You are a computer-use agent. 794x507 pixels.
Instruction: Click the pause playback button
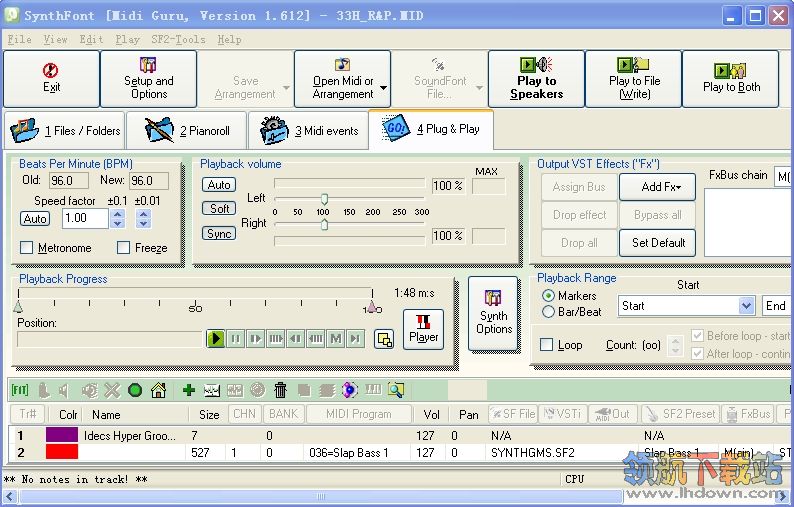[235, 338]
